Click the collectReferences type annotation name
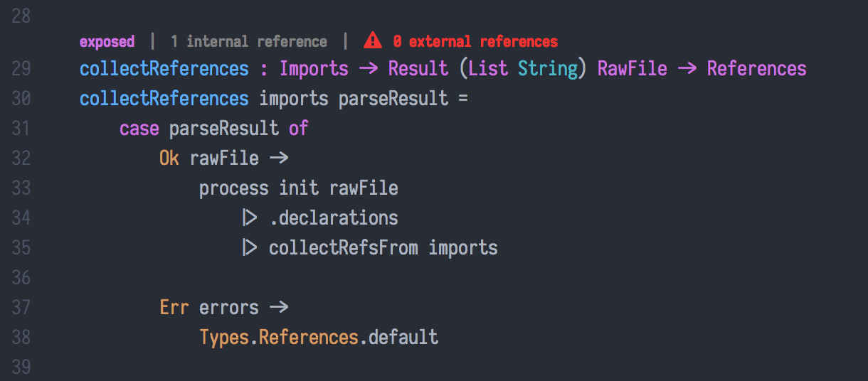 (x=164, y=69)
